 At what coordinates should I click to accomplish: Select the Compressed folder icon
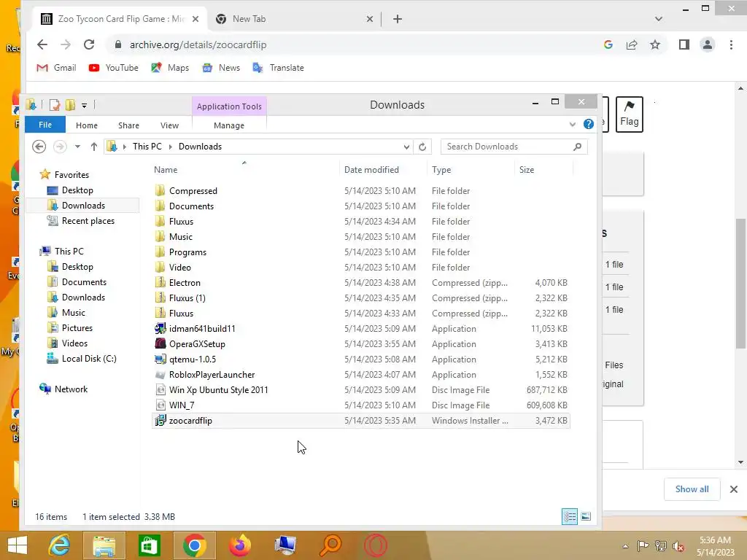(160, 190)
